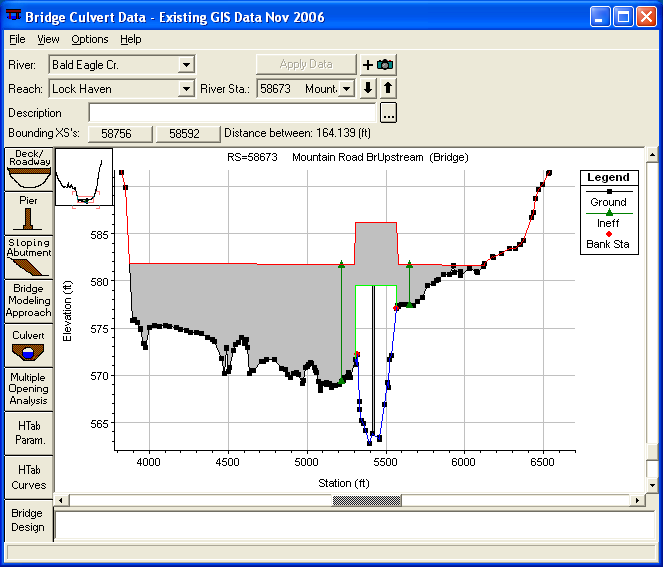Click bounding cross section 58592 button
The image size is (663, 567).
184,133
